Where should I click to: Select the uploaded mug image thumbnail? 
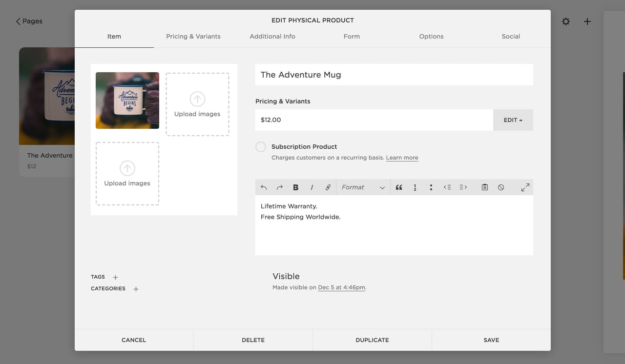(x=127, y=100)
